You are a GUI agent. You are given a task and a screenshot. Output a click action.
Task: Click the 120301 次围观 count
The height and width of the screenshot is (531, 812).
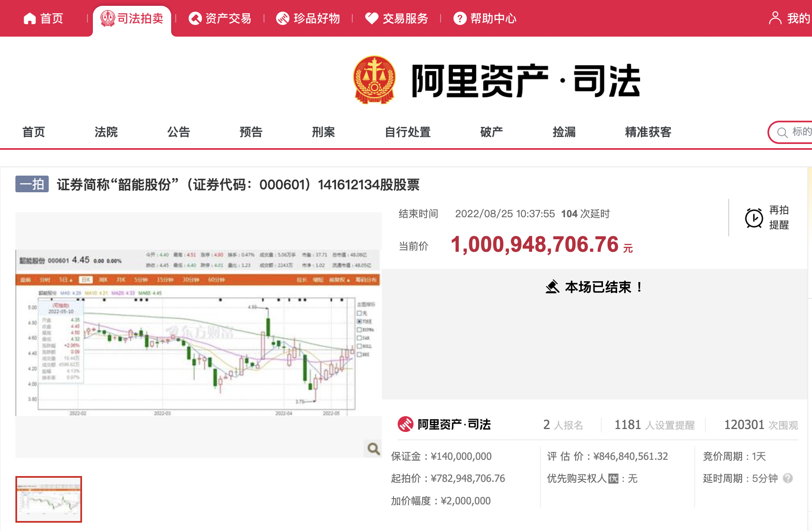click(x=761, y=425)
